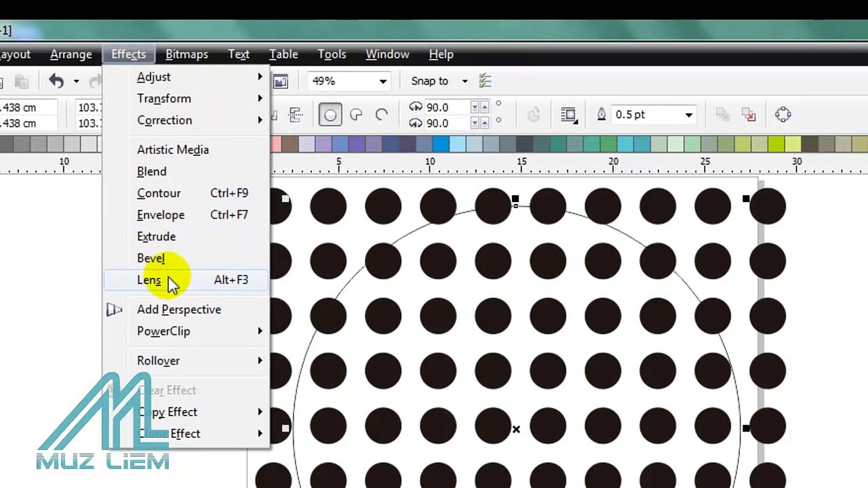
Task: Select the Arc shape mode button
Action: [382, 115]
